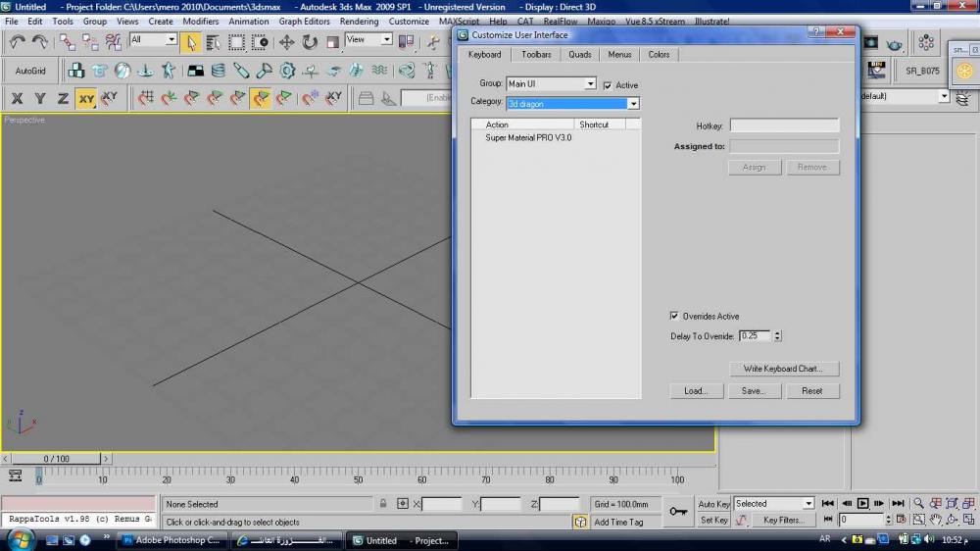Click the Save button
980x551 pixels.
pyautogui.click(x=754, y=391)
